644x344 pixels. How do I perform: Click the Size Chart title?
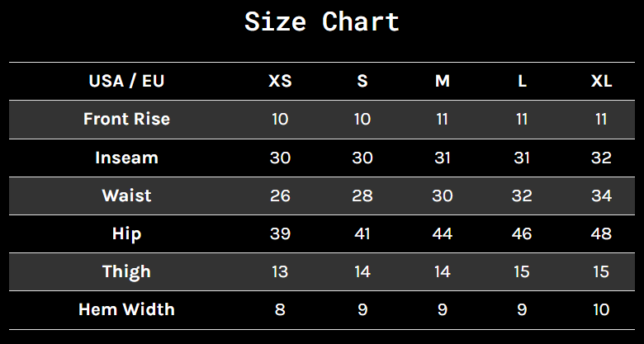(x=322, y=21)
